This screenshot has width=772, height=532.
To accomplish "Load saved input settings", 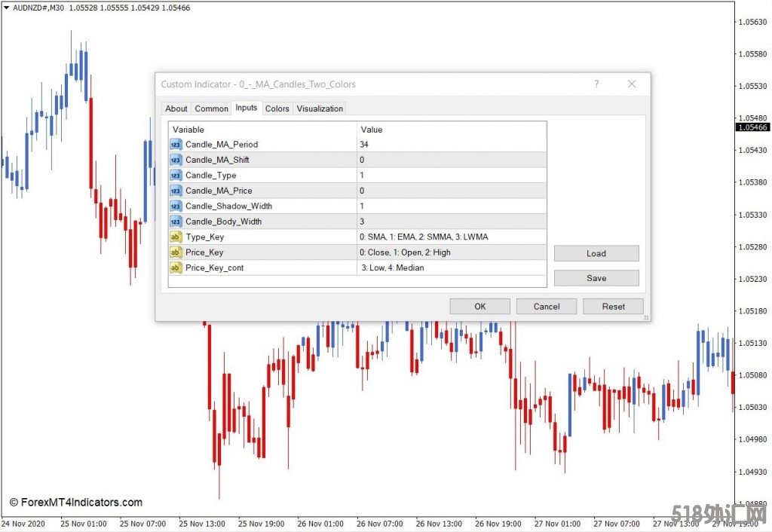I will coord(596,254).
